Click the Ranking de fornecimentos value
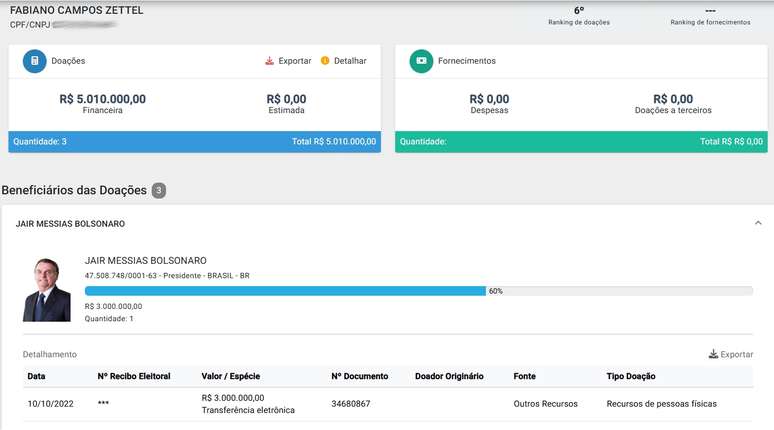This screenshot has height=430, width=774. 710,10
